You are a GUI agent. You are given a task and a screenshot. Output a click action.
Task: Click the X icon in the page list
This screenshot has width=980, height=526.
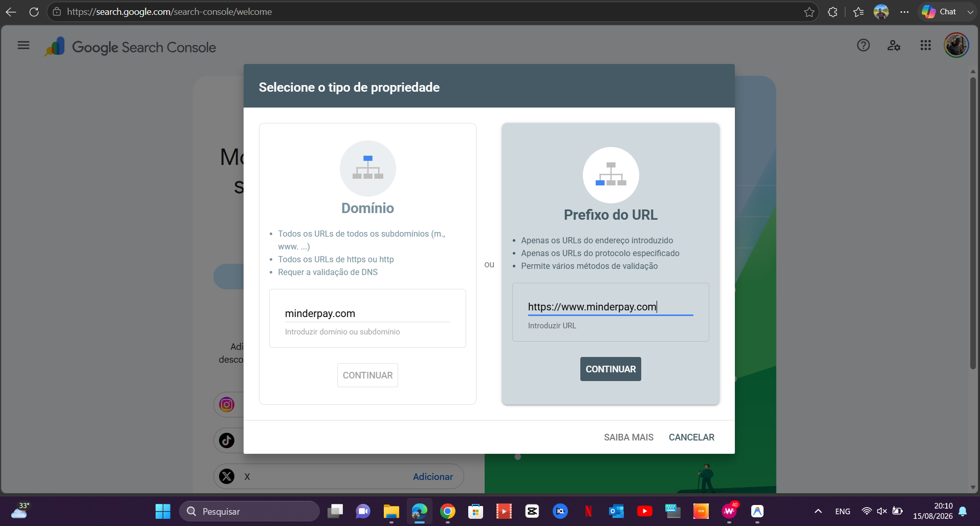[x=227, y=476]
